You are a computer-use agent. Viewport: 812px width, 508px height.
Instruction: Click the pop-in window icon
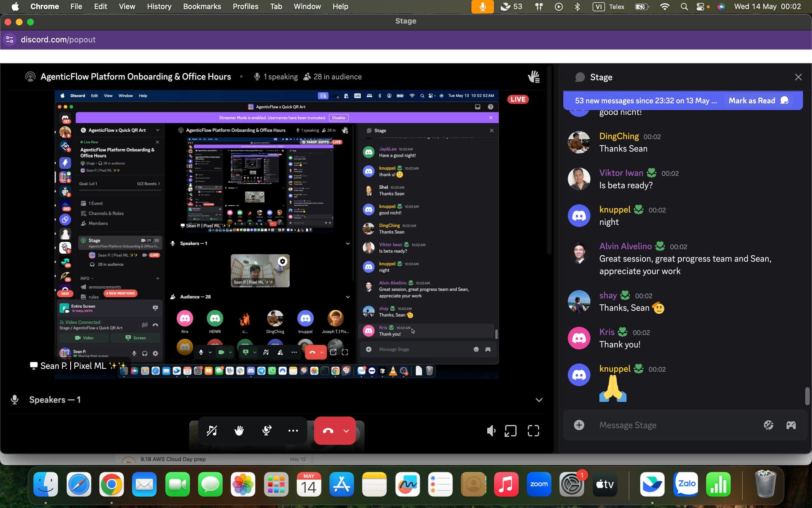(x=510, y=431)
